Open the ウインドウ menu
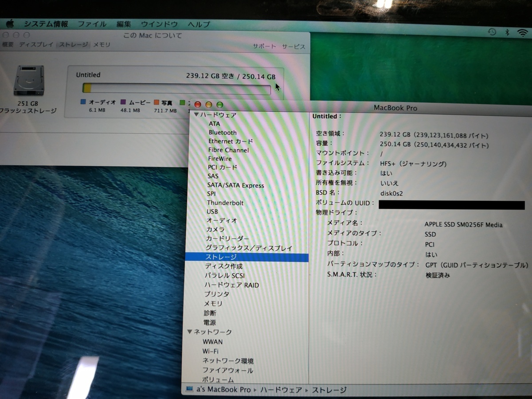Screen dimensions: 532x399 [159, 24]
